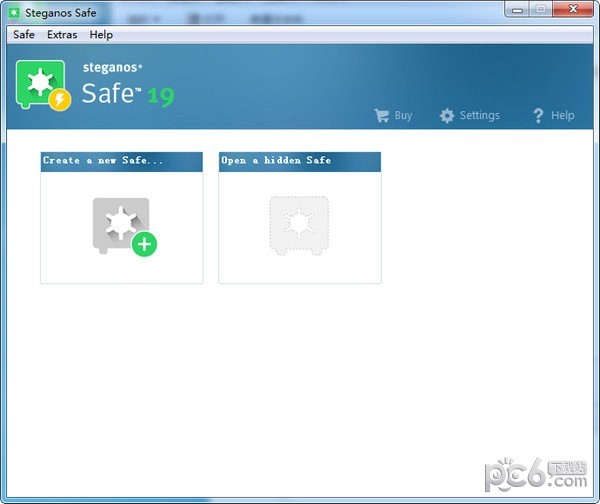Click the 'steganos' brand text
This screenshot has height=504, width=600.
(112, 67)
